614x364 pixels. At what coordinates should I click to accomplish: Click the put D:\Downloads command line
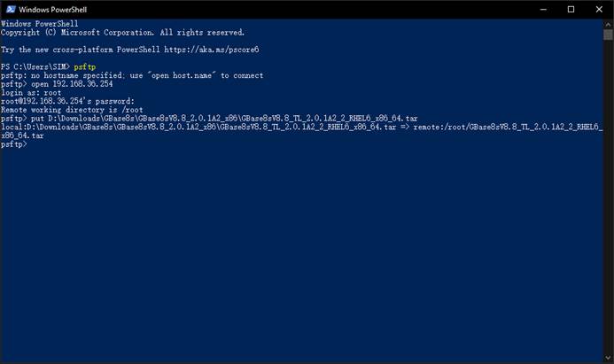point(209,119)
